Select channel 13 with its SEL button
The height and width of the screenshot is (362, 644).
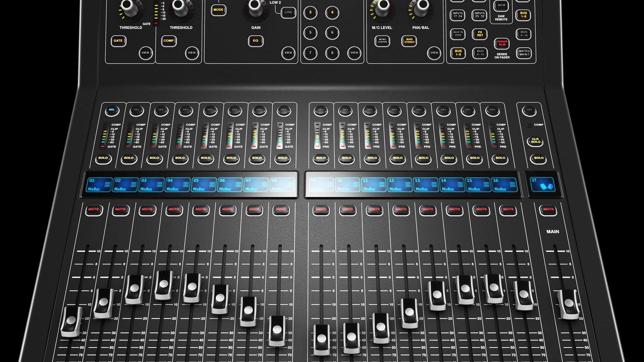[x=419, y=110]
